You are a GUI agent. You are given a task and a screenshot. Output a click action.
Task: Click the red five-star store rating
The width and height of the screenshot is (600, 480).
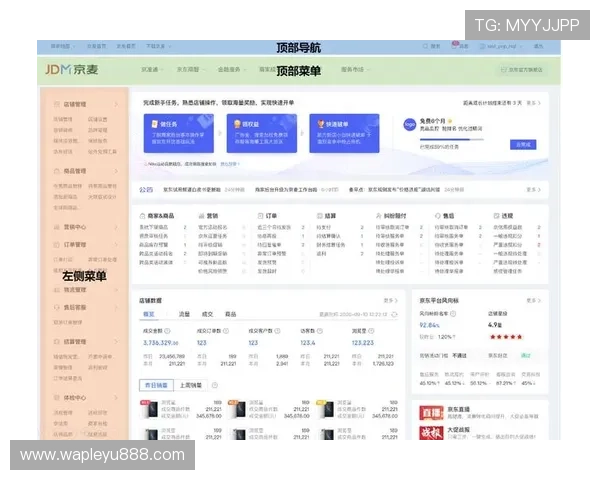[506, 337]
